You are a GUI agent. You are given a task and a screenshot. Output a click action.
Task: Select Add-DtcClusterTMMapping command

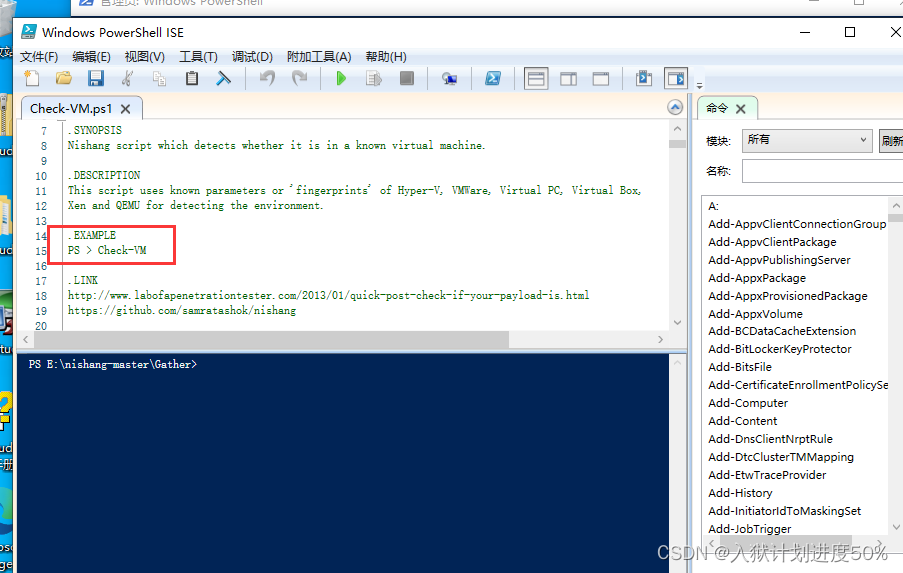780,457
